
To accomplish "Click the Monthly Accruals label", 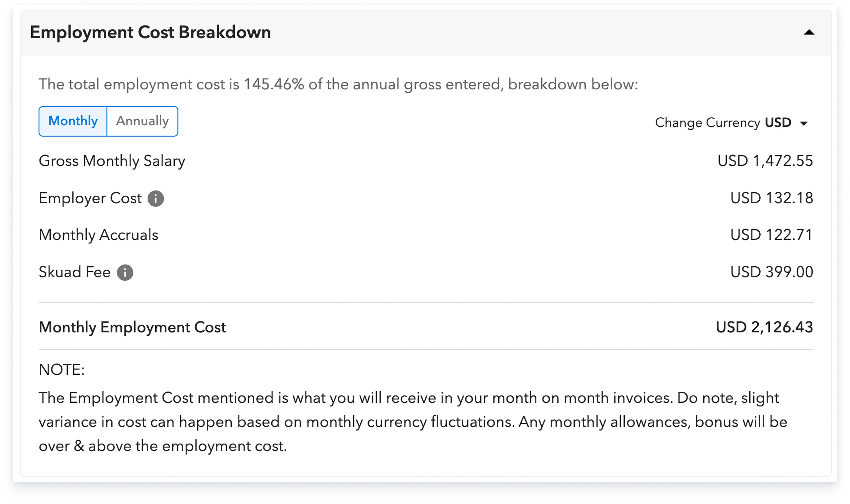I will click(x=99, y=235).
